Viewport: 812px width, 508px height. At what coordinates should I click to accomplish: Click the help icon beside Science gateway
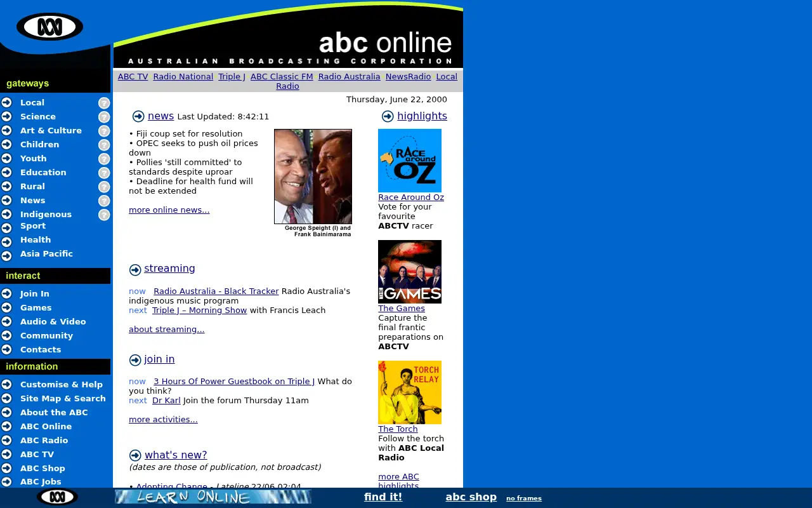click(x=104, y=117)
